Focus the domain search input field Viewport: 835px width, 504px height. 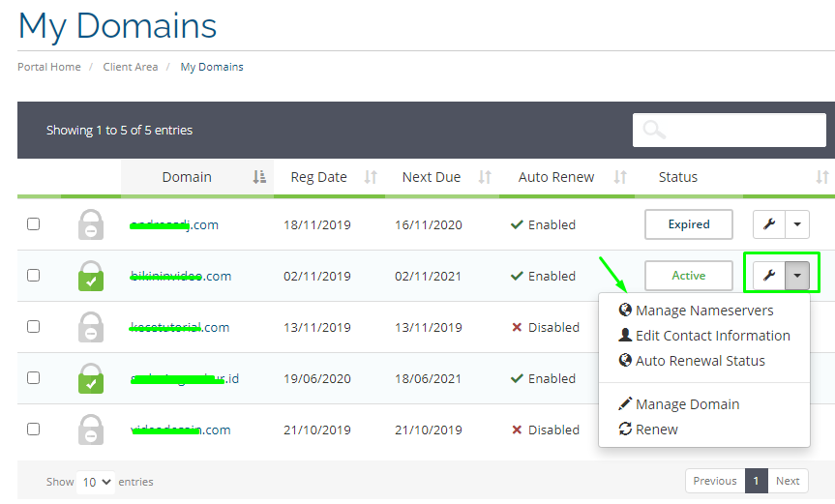point(729,130)
